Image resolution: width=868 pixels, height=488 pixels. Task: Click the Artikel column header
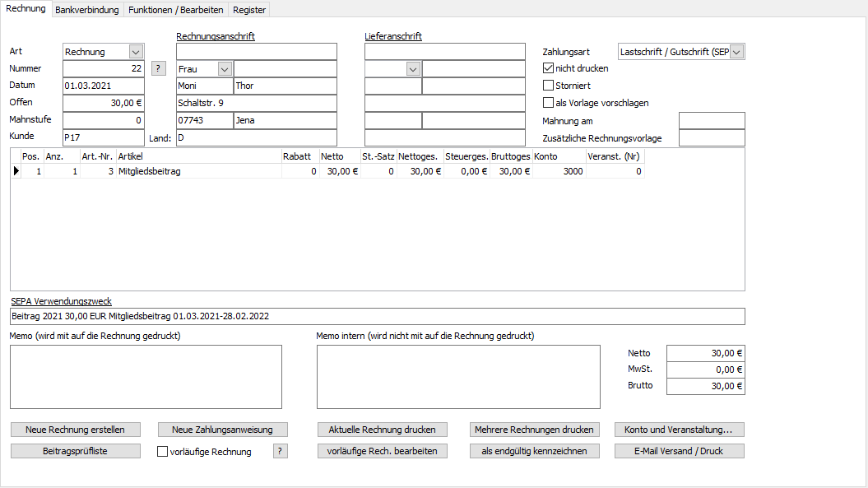[199, 156]
